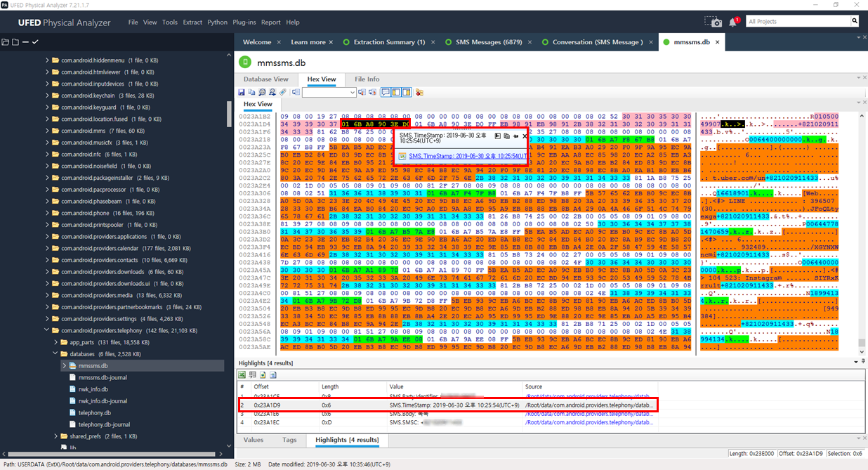Open the Conversation (SMS Message) tab

[598, 42]
